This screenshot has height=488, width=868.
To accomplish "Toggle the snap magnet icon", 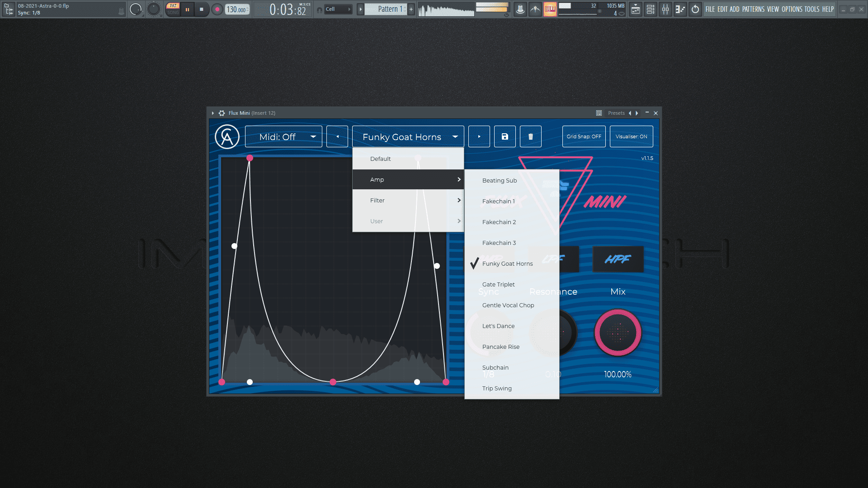I will [320, 9].
